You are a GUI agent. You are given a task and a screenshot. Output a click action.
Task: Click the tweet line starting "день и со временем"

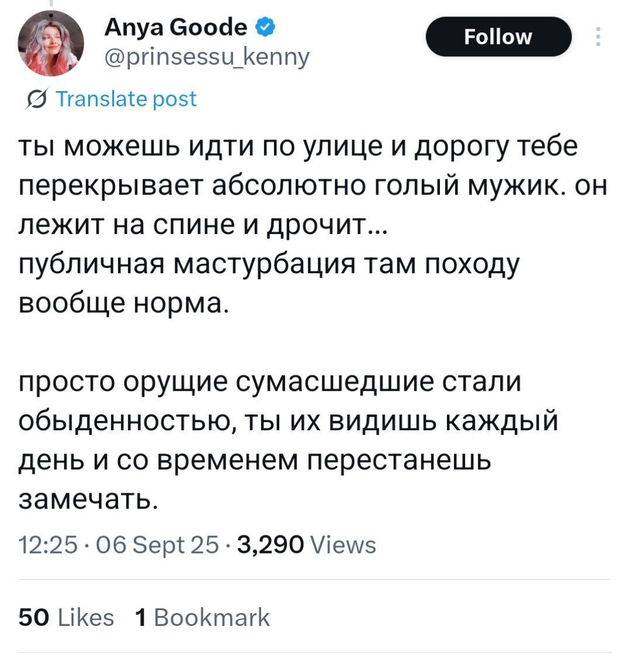tap(255, 461)
